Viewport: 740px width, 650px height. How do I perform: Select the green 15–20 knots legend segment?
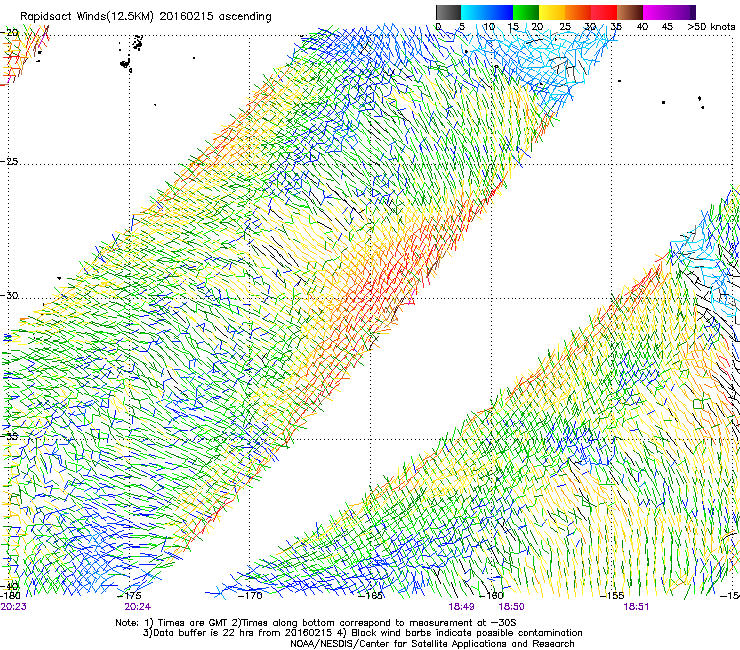point(526,12)
